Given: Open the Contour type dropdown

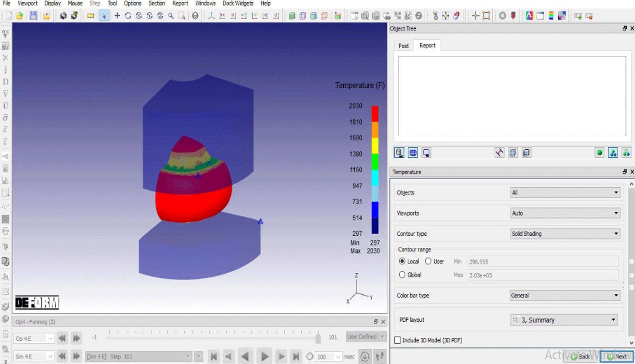Looking at the screenshot, I should point(565,234).
